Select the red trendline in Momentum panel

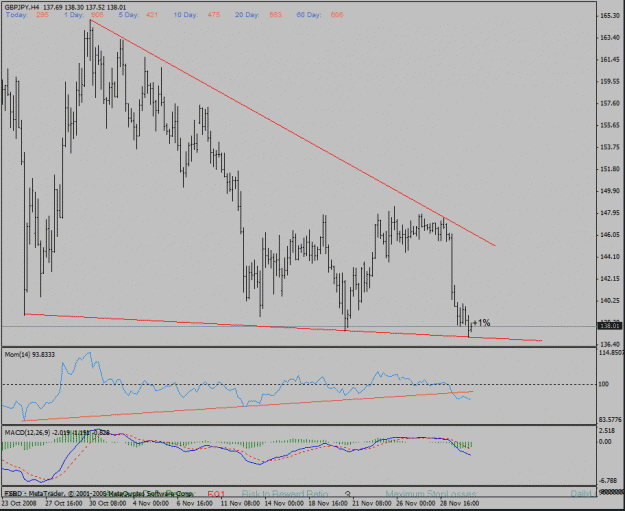tap(248, 406)
